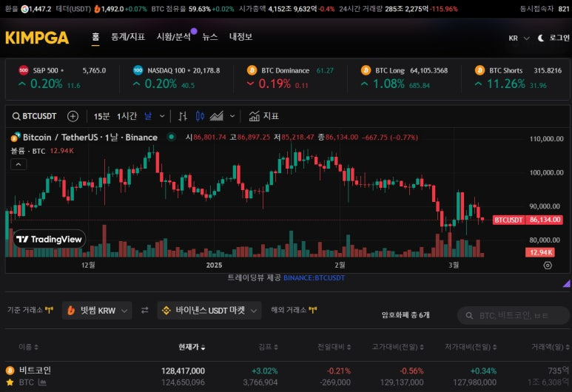
Task: Click the BTCUSDT price label 86,134.00
Action: tap(528, 220)
